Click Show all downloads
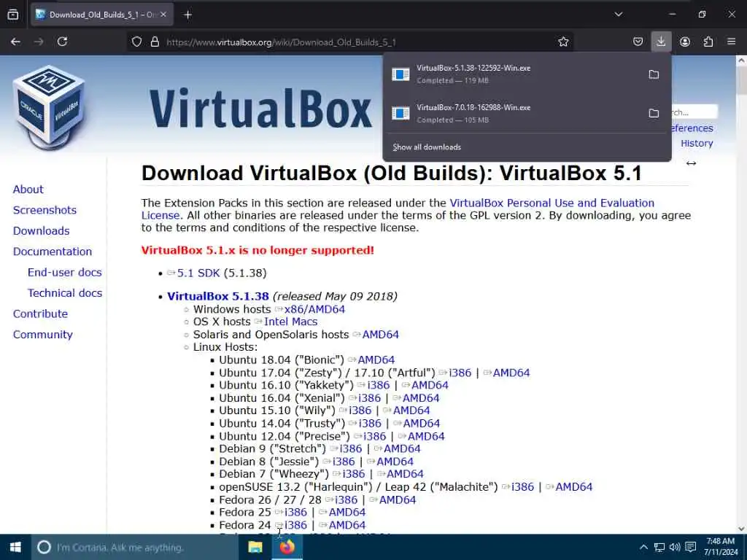The height and width of the screenshot is (560, 747). click(427, 147)
